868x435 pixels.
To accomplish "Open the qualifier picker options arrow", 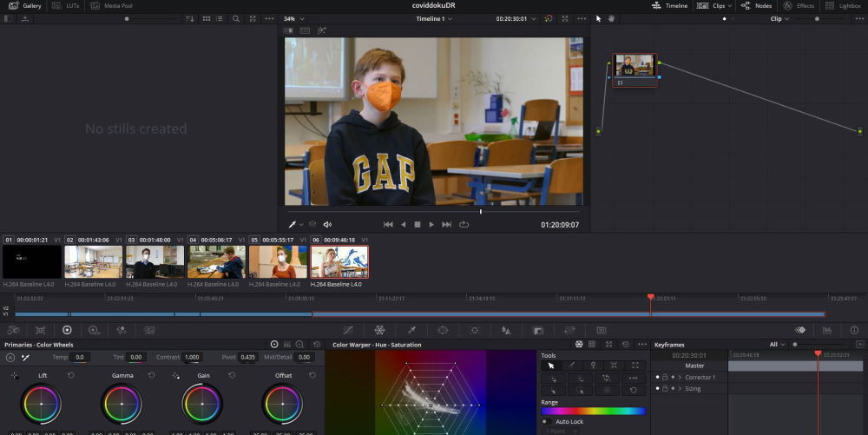I will tap(301, 225).
